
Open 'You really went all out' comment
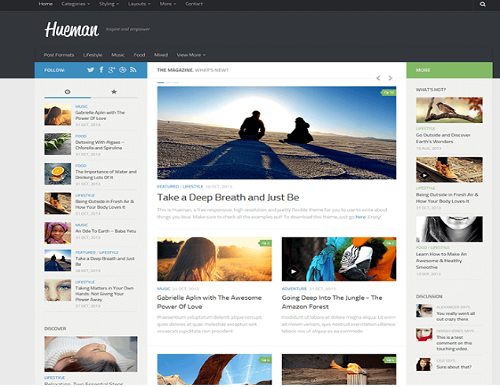click(456, 316)
